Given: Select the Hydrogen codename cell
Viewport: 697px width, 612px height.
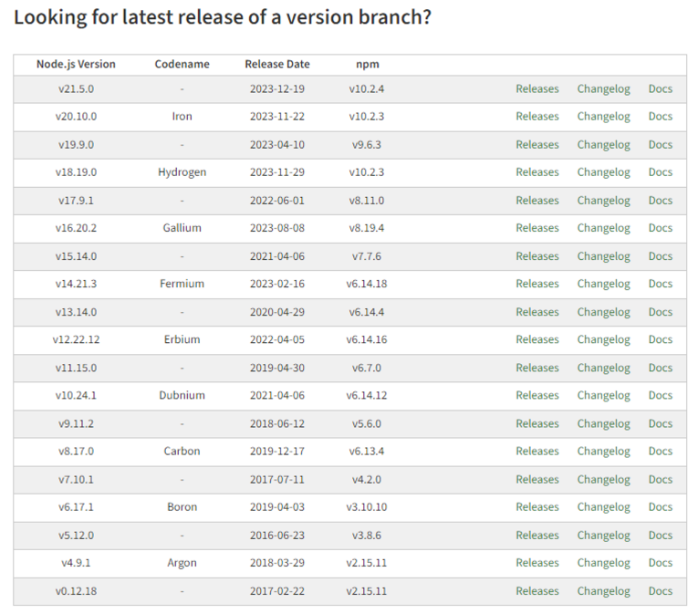Looking at the screenshot, I should [182, 173].
